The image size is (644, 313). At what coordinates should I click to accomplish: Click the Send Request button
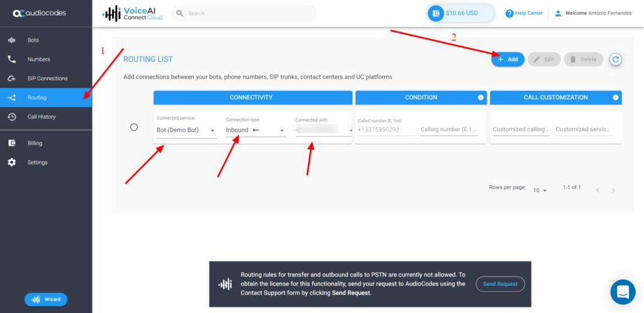(x=500, y=284)
